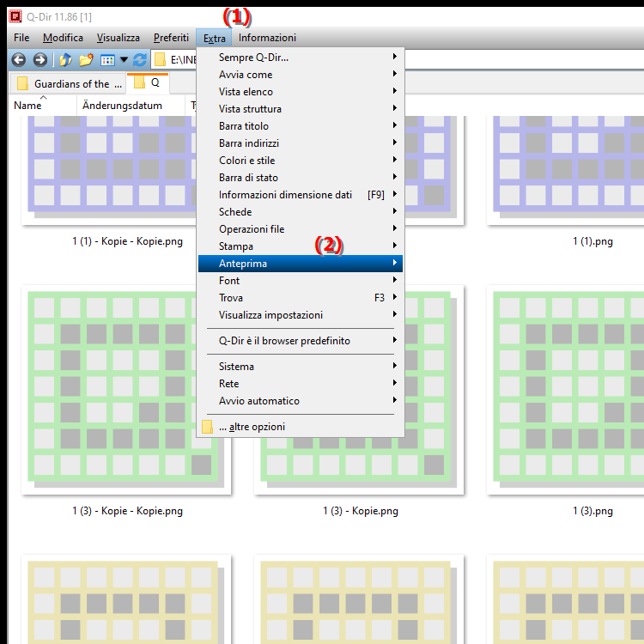Open the Modifica menu

pyautogui.click(x=63, y=38)
